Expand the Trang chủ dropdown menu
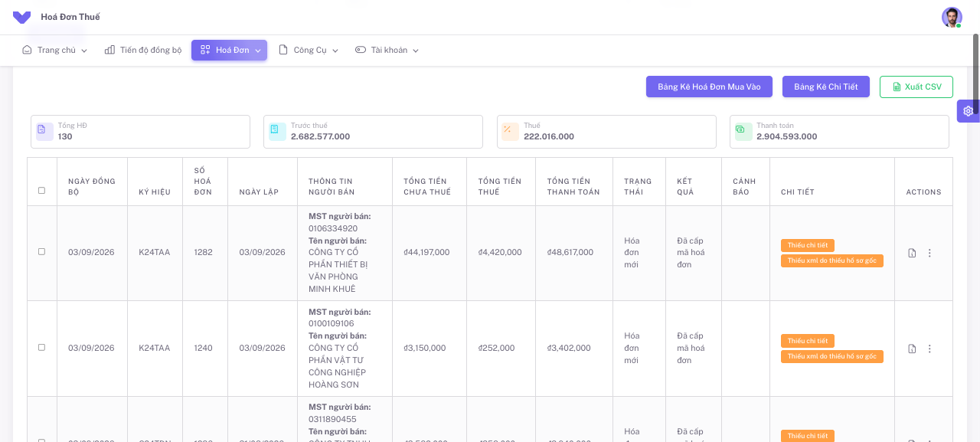Viewport: 980px width, 442px height. pyautogui.click(x=84, y=51)
